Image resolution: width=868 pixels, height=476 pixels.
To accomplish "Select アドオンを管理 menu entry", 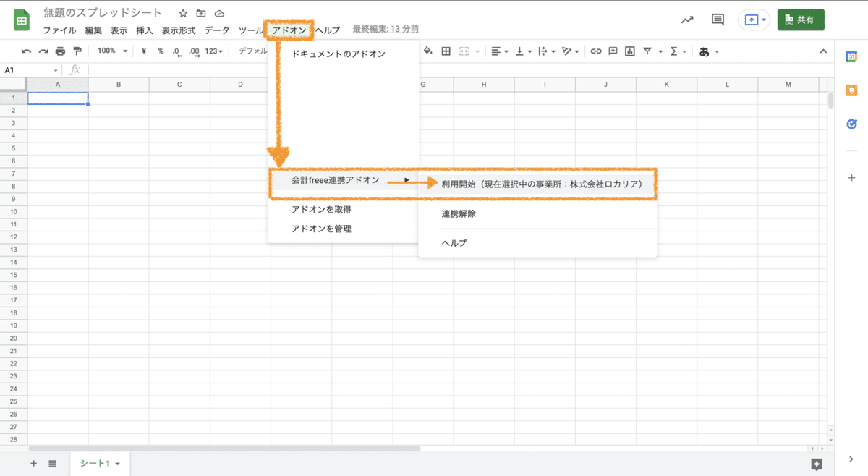I will click(x=344, y=229).
